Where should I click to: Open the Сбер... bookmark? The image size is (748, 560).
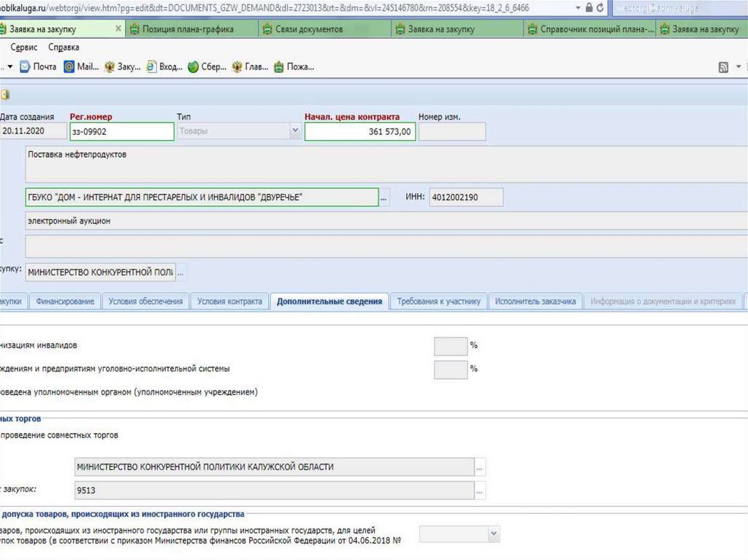(207, 67)
